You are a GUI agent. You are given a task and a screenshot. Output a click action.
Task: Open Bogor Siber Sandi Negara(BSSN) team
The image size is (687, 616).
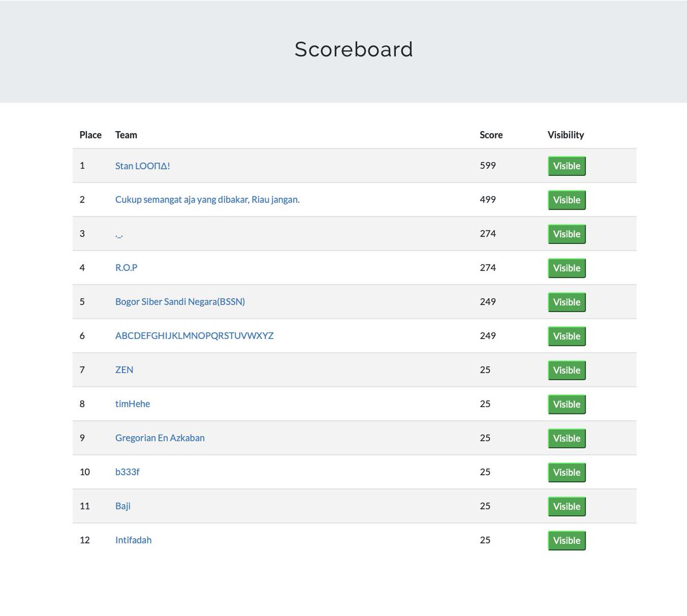coord(180,302)
